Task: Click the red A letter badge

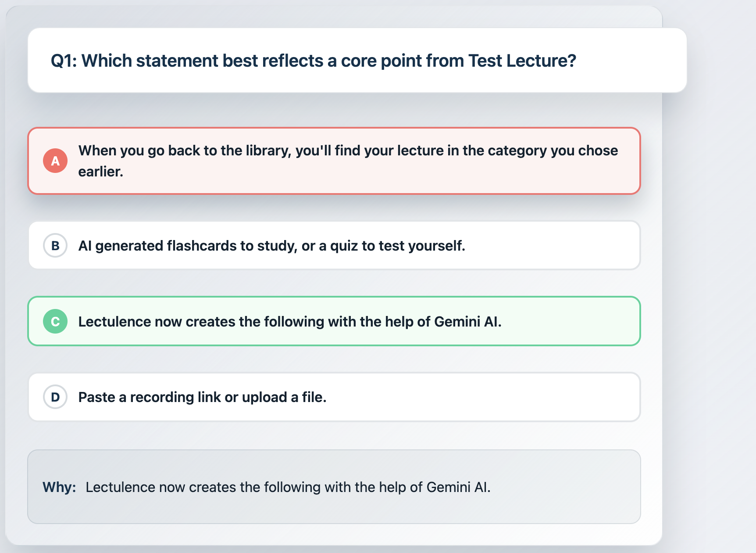Action: pos(55,161)
